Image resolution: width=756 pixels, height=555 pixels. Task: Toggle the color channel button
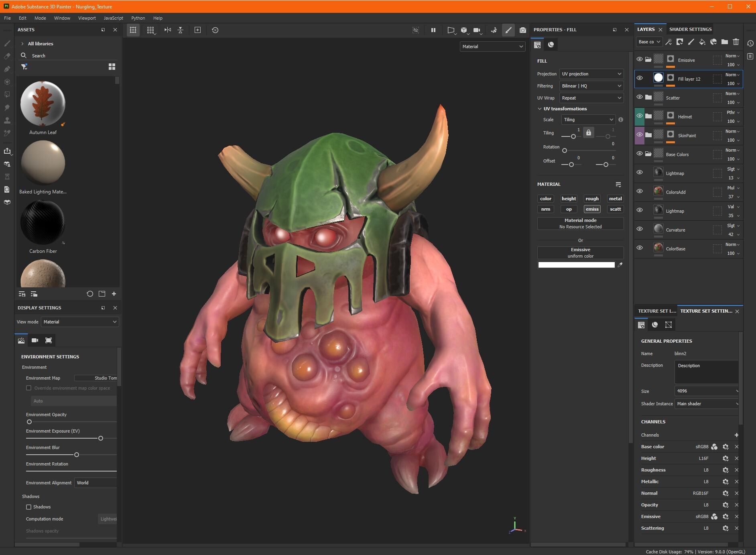[546, 199]
